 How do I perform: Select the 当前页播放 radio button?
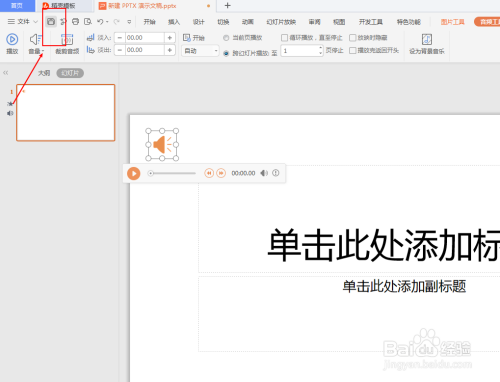point(226,38)
